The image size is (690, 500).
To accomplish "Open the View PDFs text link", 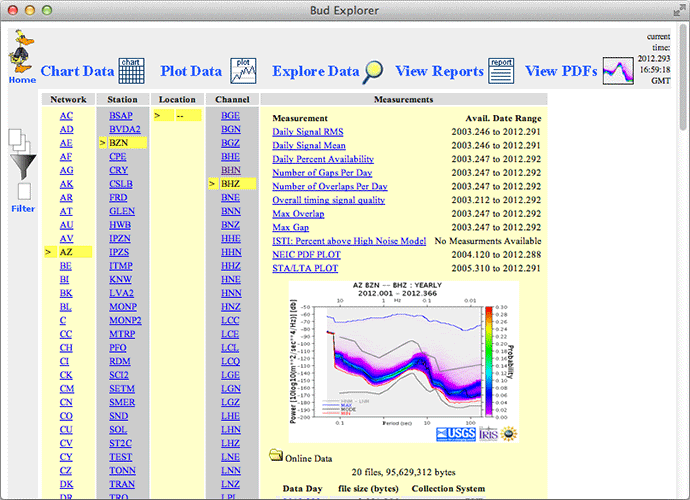I will (561, 71).
